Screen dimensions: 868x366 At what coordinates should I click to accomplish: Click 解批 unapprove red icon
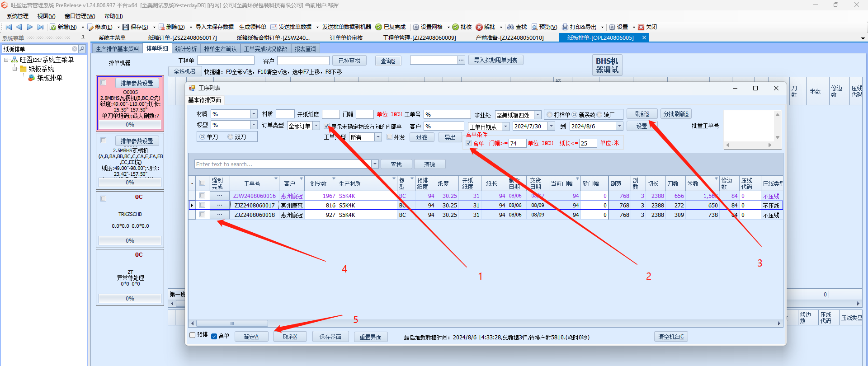click(479, 27)
